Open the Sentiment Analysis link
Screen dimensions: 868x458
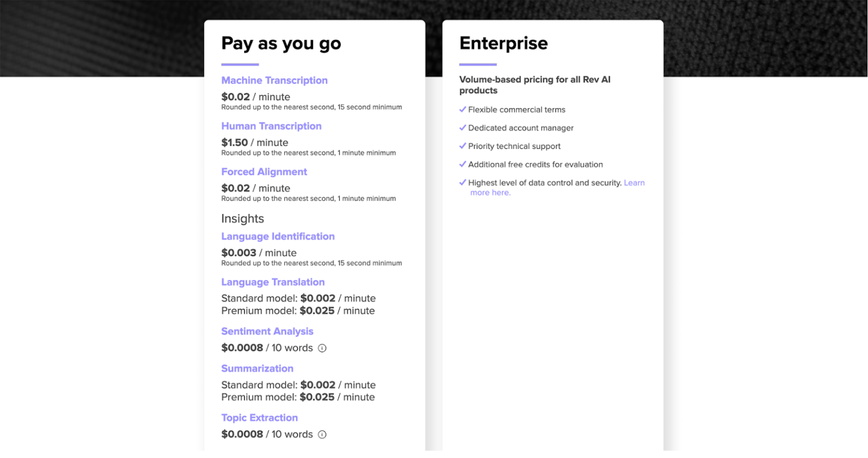pyautogui.click(x=267, y=331)
